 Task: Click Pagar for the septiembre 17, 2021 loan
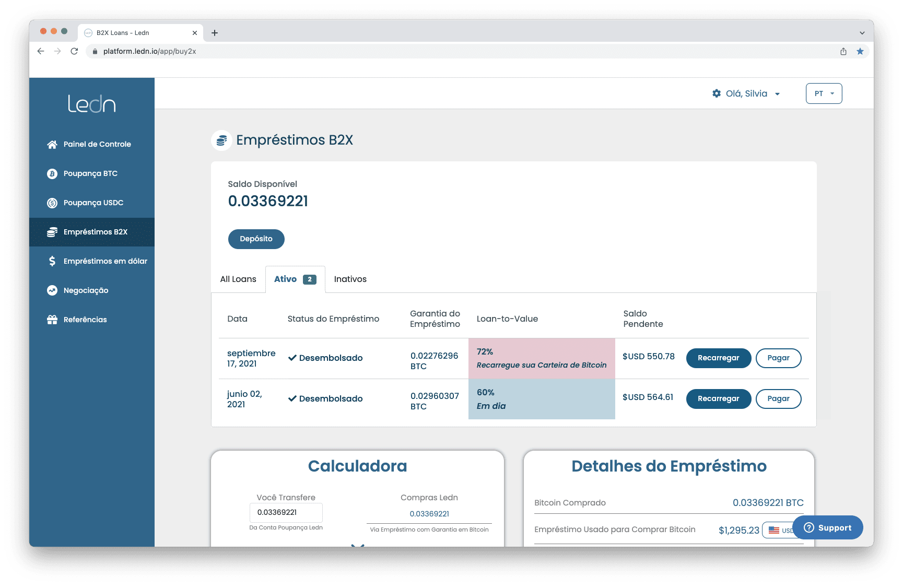pyautogui.click(x=779, y=358)
